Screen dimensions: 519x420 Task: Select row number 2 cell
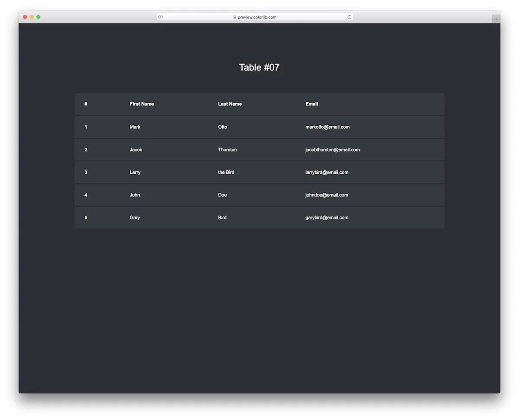[x=86, y=150]
